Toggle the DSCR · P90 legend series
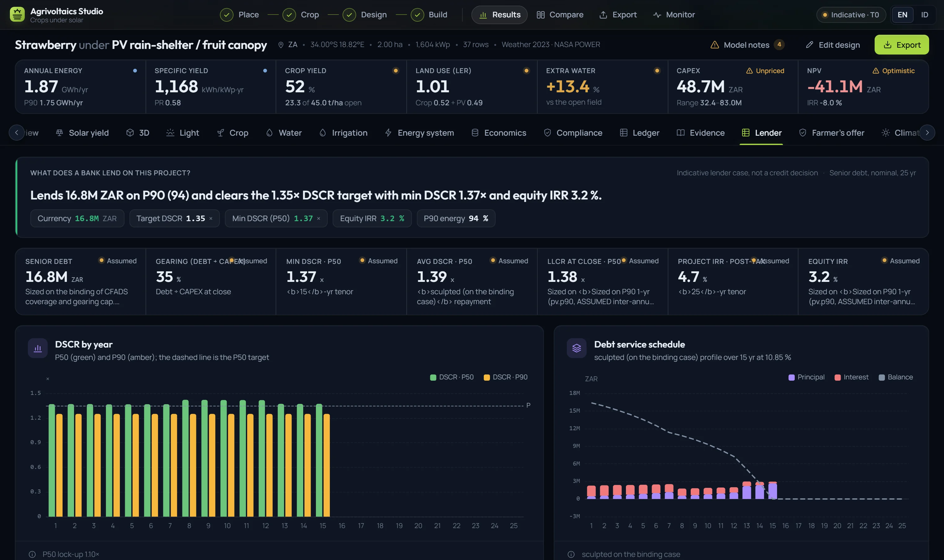This screenshot has width=944, height=560. click(x=505, y=377)
